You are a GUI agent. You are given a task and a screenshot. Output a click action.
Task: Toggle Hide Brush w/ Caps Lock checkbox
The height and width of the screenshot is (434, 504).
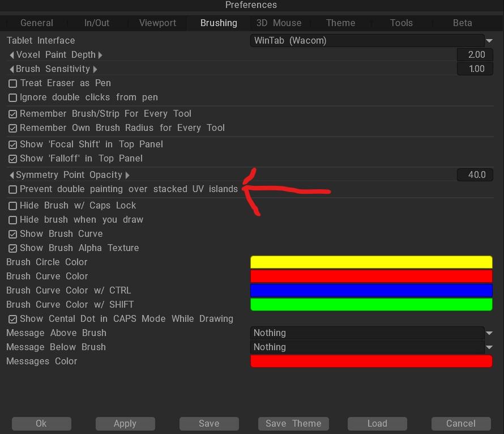tap(12, 206)
